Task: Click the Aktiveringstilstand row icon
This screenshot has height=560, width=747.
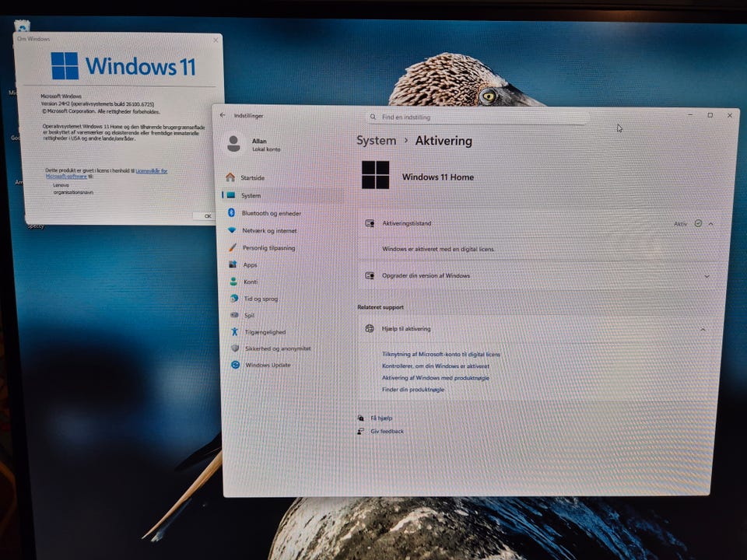Action: [370, 223]
